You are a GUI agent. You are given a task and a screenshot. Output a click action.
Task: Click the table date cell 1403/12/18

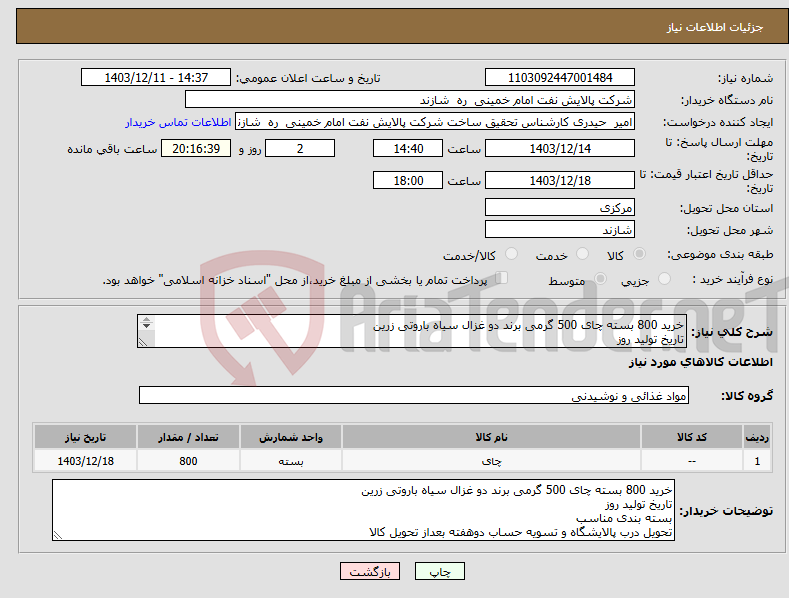[86, 461]
